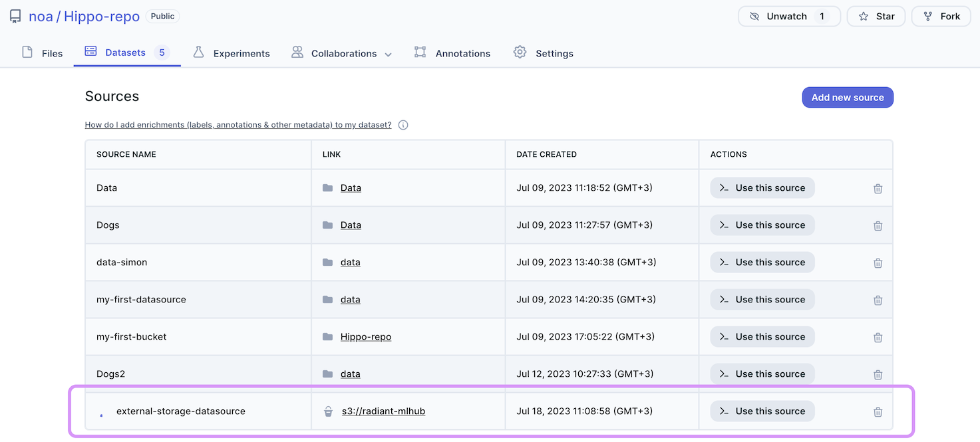Image resolution: width=980 pixels, height=442 pixels.
Task: Click folder icon in data-simon row
Action: (327, 263)
